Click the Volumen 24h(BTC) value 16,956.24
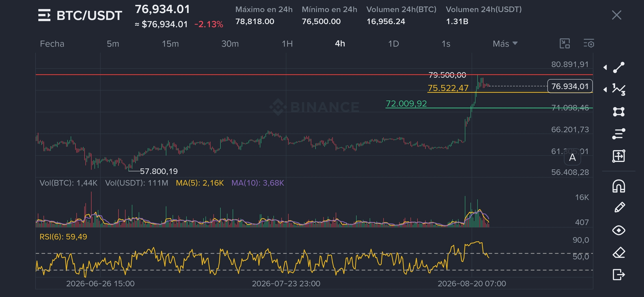 point(386,22)
